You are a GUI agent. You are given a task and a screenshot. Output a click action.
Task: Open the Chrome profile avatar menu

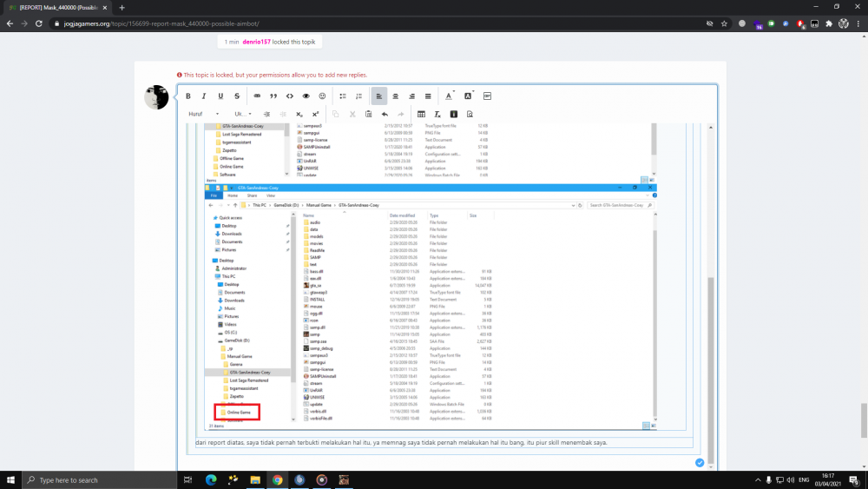click(844, 23)
